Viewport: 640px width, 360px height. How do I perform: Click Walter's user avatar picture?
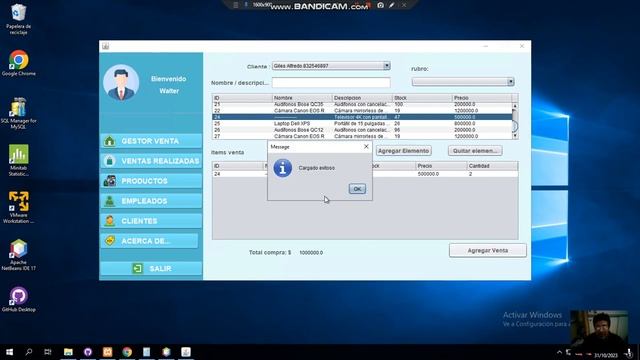coord(121,82)
